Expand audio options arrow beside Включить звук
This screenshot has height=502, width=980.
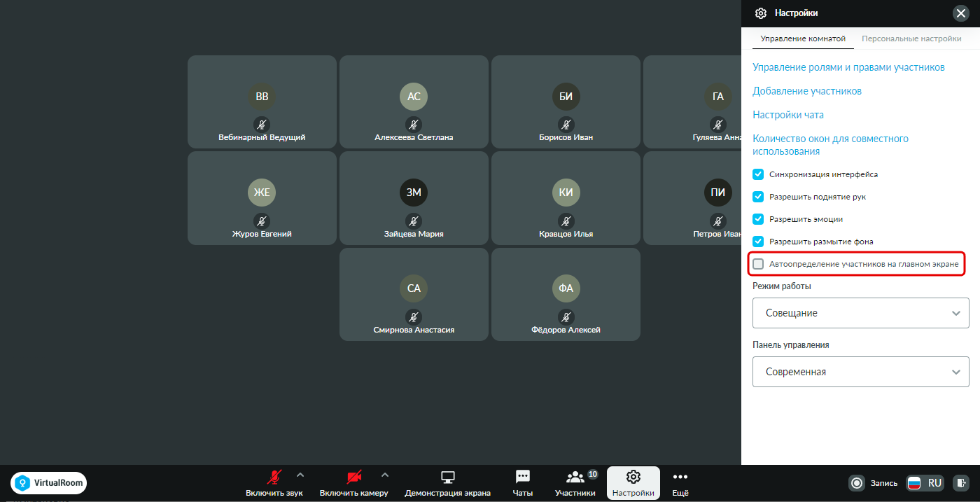point(300,475)
